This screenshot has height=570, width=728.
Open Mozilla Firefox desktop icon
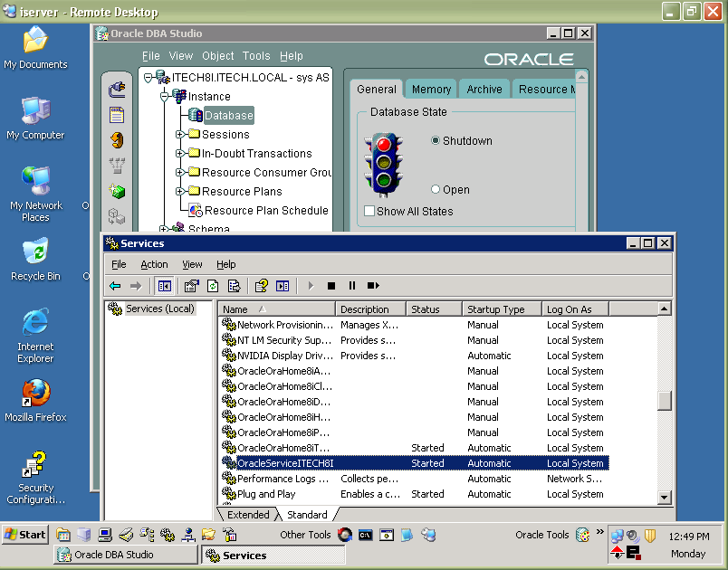pos(35,394)
